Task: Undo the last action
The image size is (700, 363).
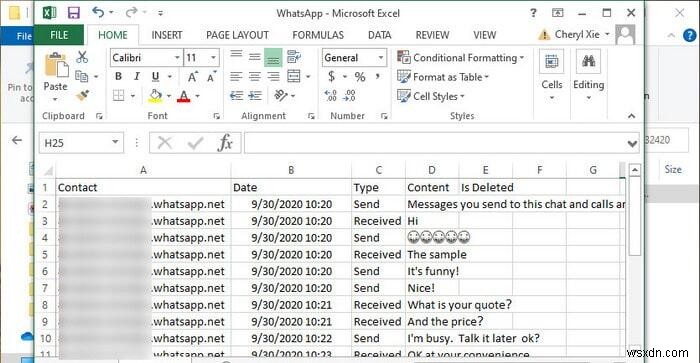Action: pos(98,13)
